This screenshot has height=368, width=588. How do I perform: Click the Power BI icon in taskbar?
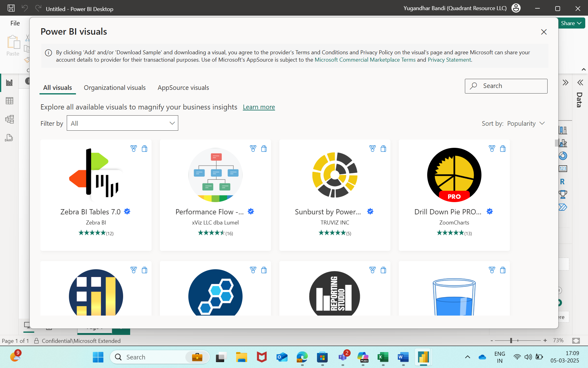[x=423, y=357]
